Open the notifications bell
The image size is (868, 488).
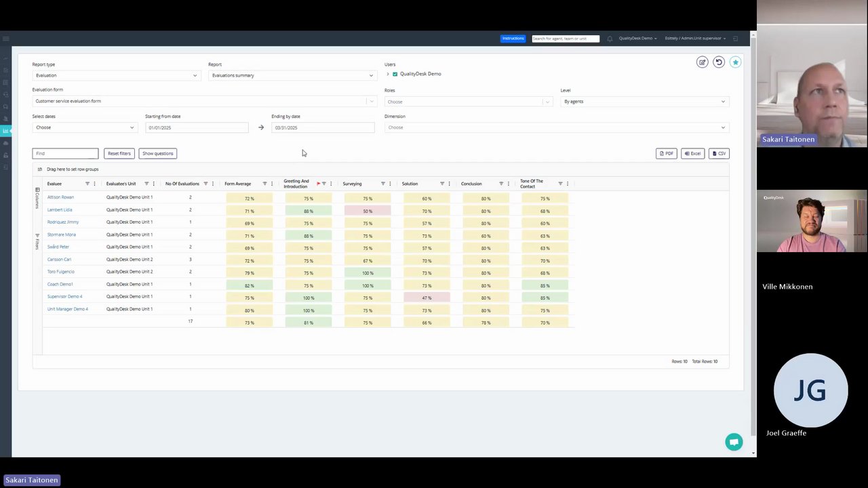click(x=610, y=39)
